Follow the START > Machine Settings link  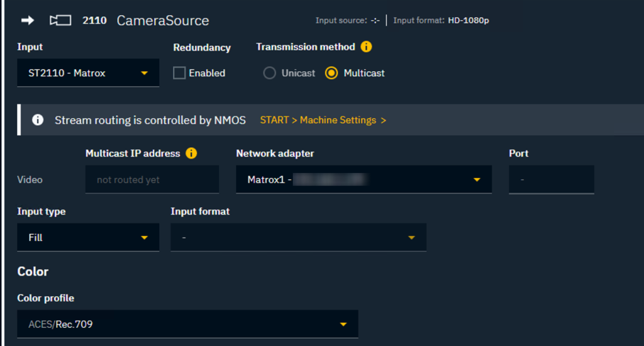point(323,120)
